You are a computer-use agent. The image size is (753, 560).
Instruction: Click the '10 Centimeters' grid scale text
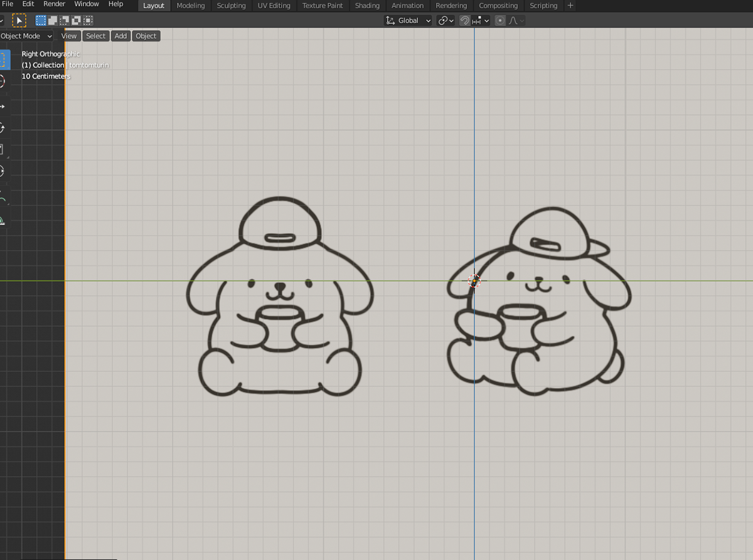click(x=46, y=77)
